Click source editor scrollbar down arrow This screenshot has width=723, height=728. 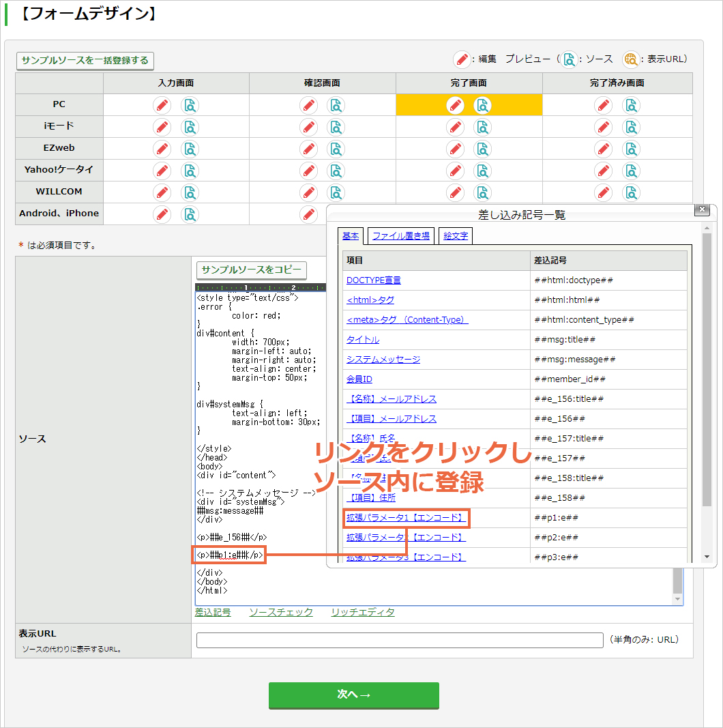point(677,599)
